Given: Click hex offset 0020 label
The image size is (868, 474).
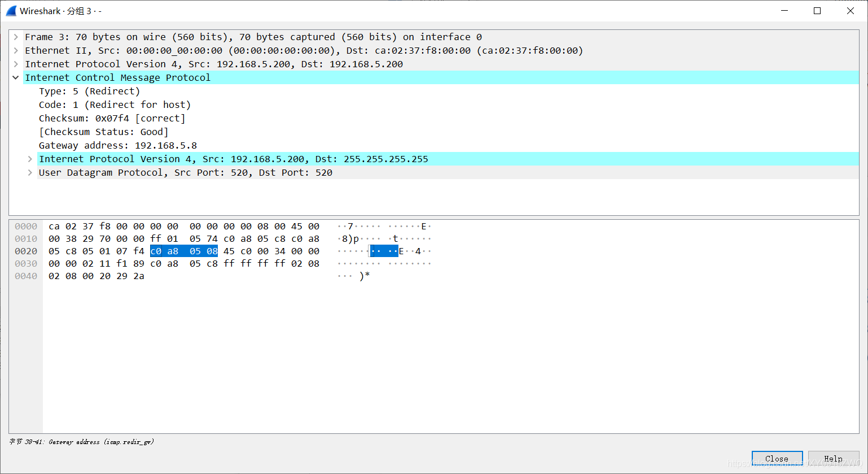Looking at the screenshot, I should [26, 251].
